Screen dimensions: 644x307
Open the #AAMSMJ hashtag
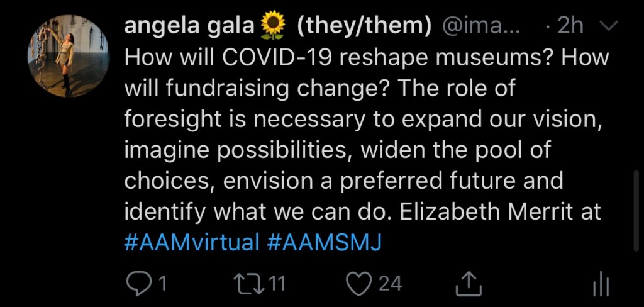click(x=324, y=243)
